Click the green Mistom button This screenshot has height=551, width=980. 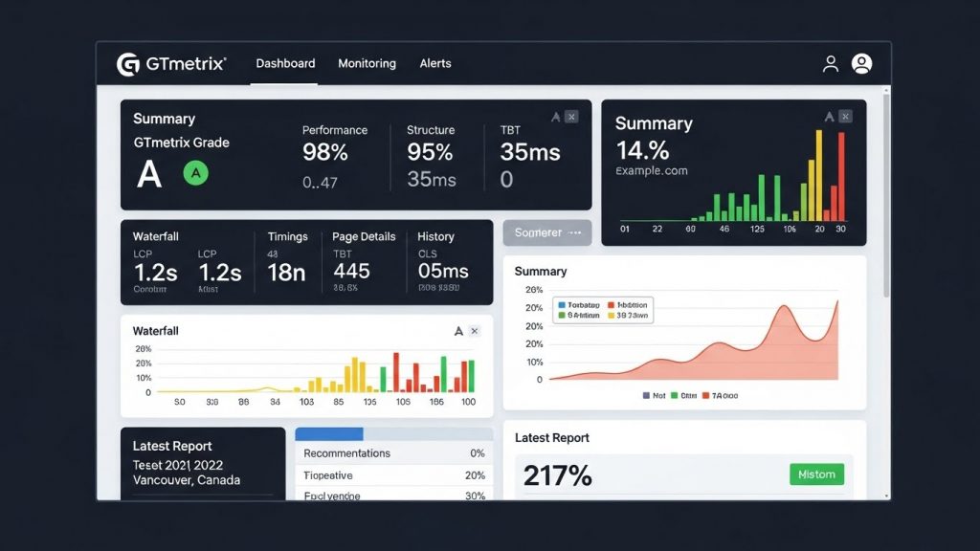817,474
